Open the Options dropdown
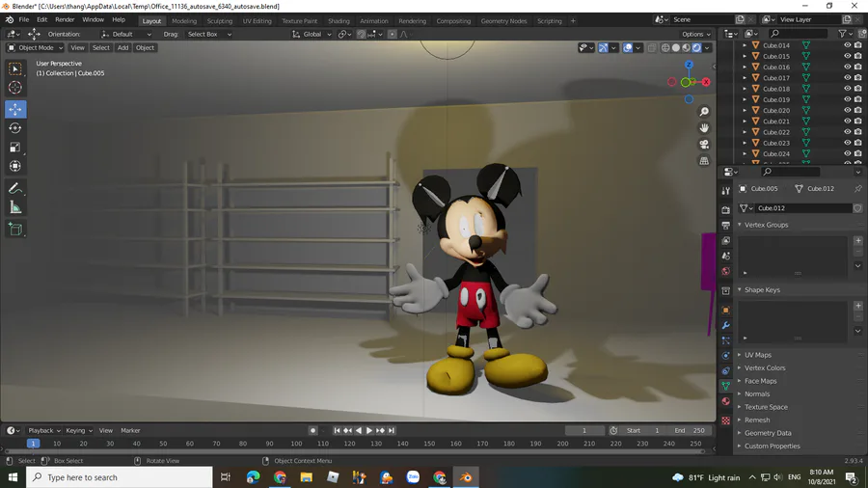This screenshot has width=868, height=488. coord(695,35)
